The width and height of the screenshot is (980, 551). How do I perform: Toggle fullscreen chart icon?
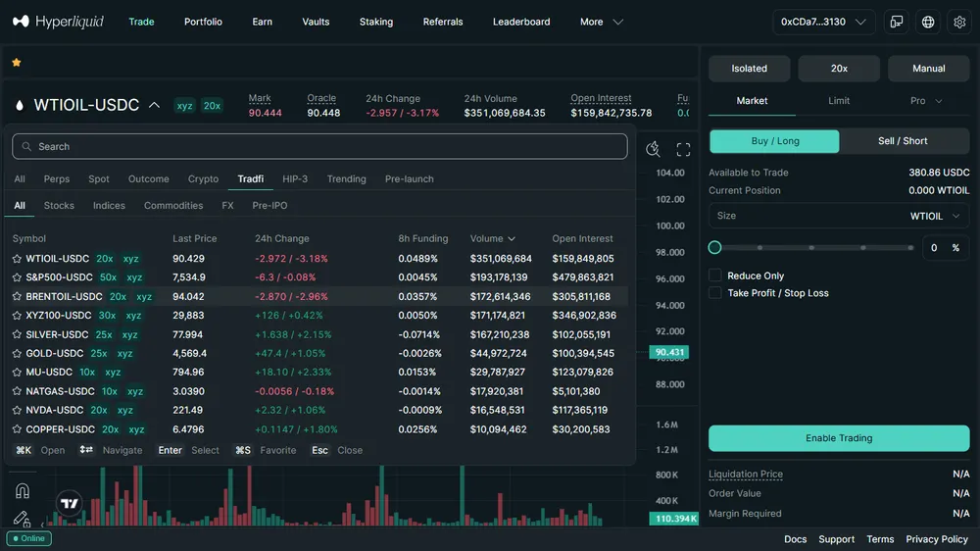click(683, 149)
